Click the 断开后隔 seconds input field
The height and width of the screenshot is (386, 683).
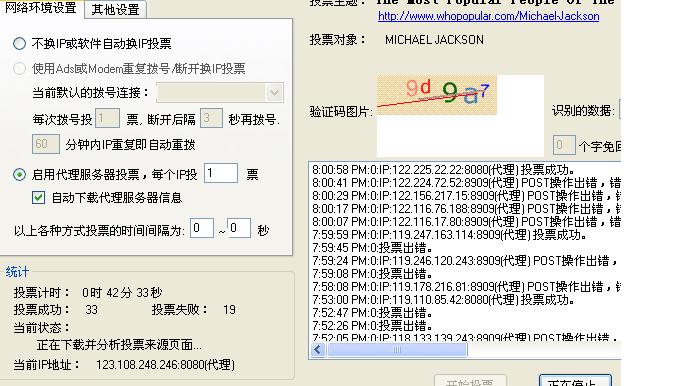pos(211,118)
